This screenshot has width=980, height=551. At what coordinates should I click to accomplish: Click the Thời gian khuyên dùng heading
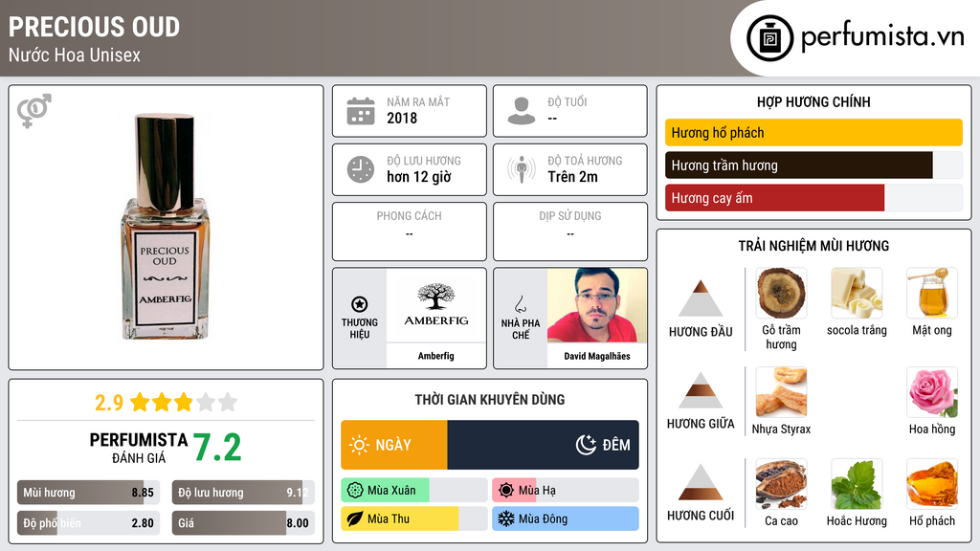(x=490, y=399)
